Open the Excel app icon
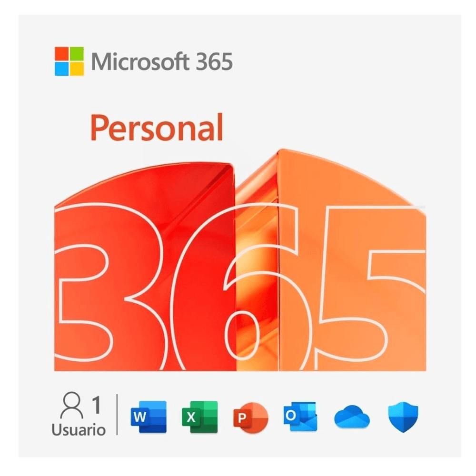 [200, 416]
